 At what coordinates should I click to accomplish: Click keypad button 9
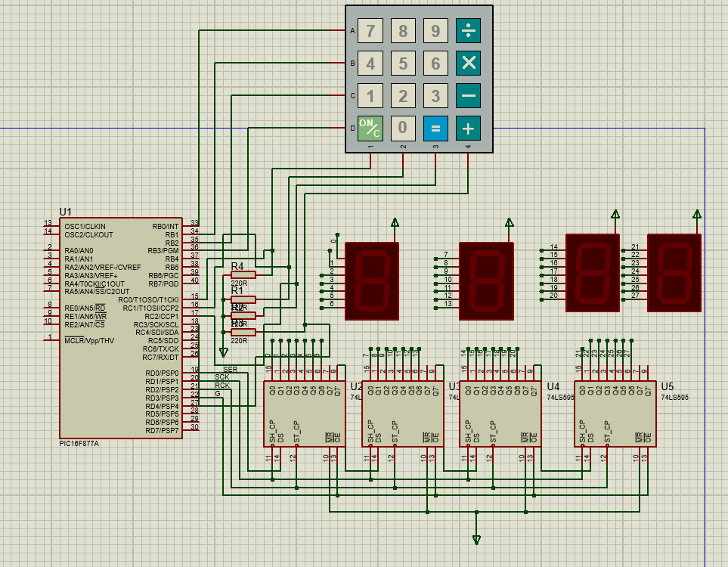click(435, 31)
